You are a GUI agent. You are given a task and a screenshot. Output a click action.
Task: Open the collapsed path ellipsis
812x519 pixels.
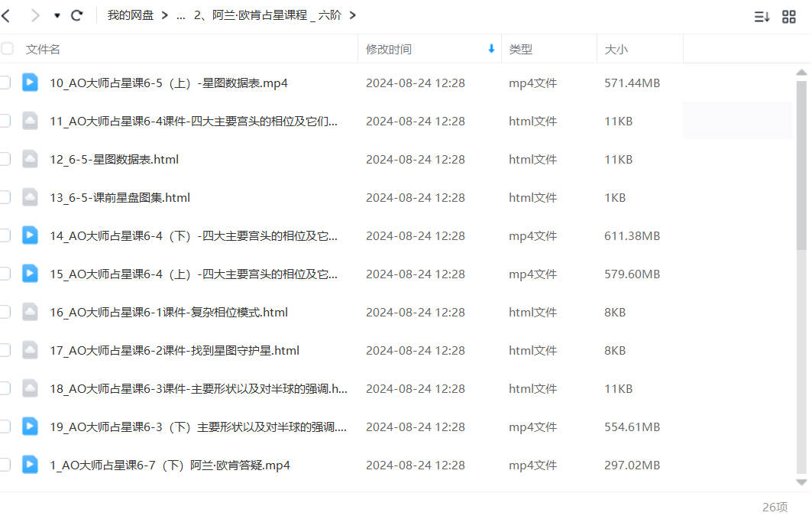coord(181,17)
